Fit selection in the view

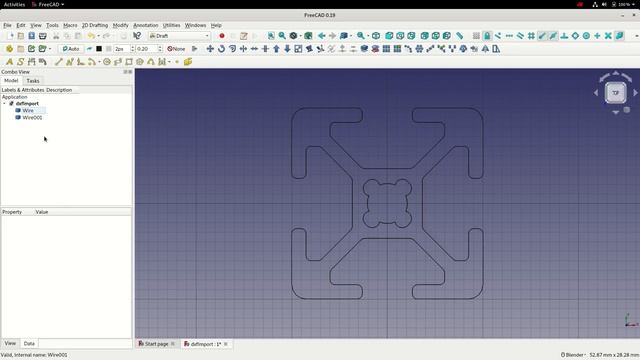point(282,36)
